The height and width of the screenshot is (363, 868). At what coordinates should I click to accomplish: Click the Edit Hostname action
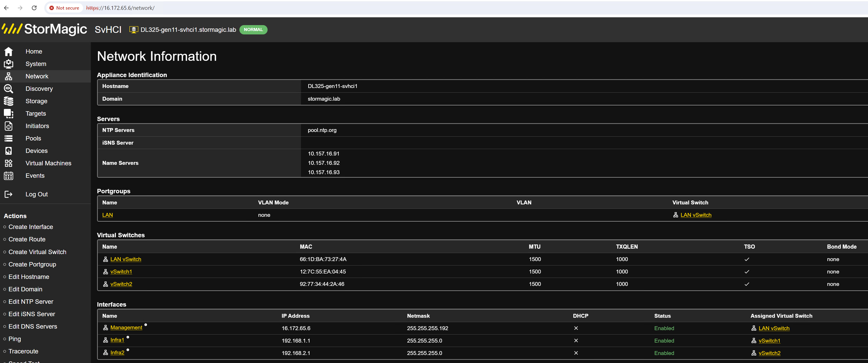29,277
